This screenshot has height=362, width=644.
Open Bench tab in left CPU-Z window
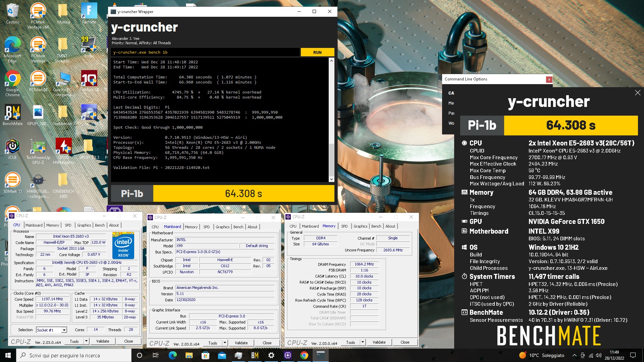(100, 225)
